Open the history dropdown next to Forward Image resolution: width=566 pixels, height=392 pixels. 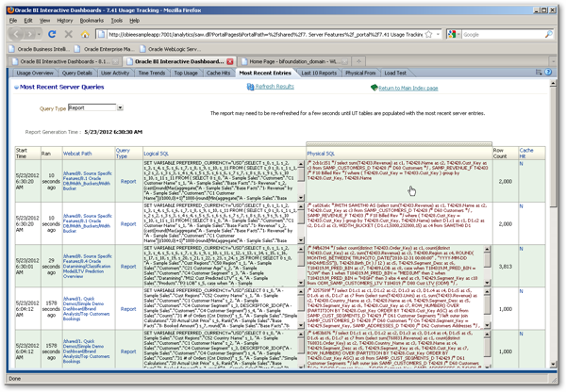[x=39, y=35]
